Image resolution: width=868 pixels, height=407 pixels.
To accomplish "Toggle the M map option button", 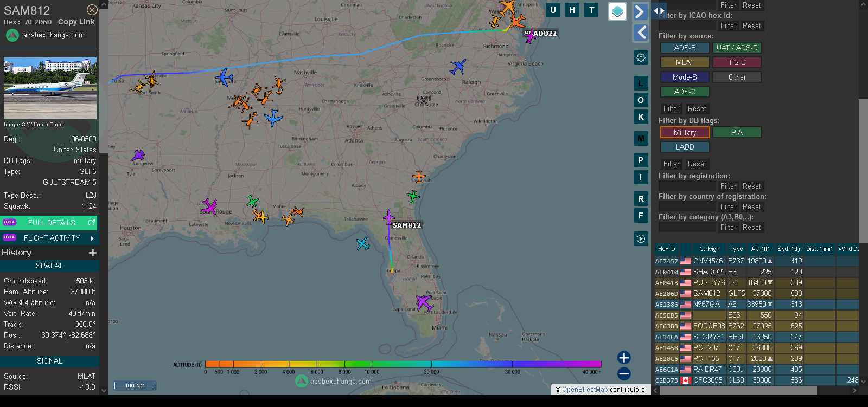I will (641, 139).
